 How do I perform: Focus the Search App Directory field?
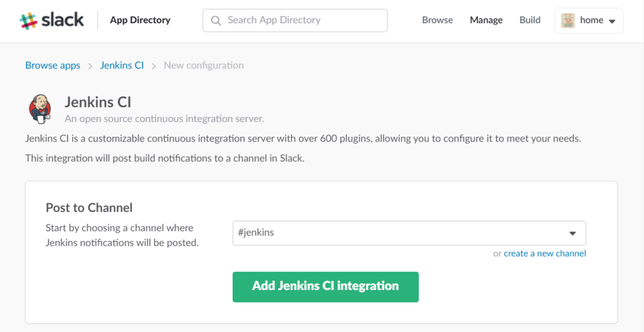pyautogui.click(x=302, y=20)
